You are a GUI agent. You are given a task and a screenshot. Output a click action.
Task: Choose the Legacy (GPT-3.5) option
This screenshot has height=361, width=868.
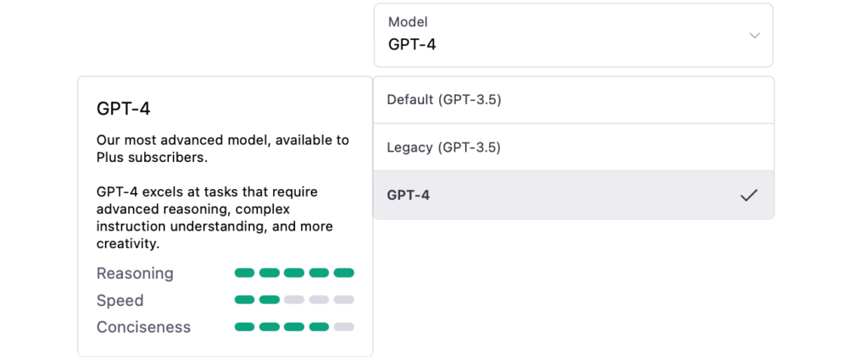coord(573,147)
